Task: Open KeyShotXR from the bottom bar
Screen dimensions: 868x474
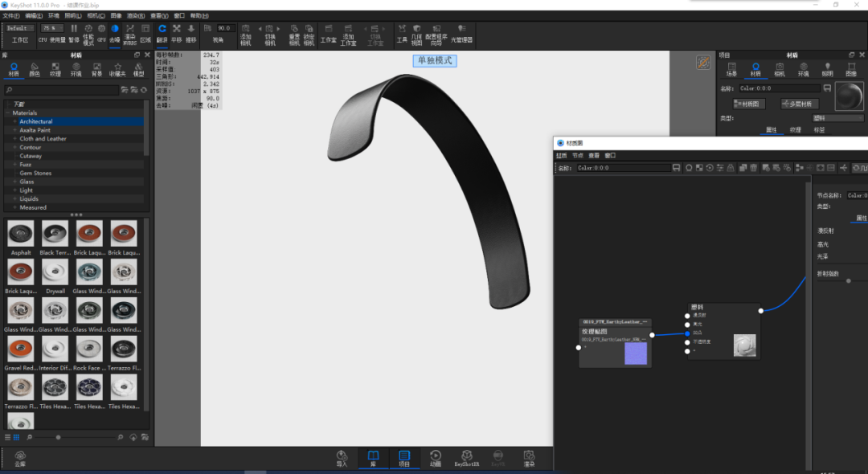Action: point(467,459)
